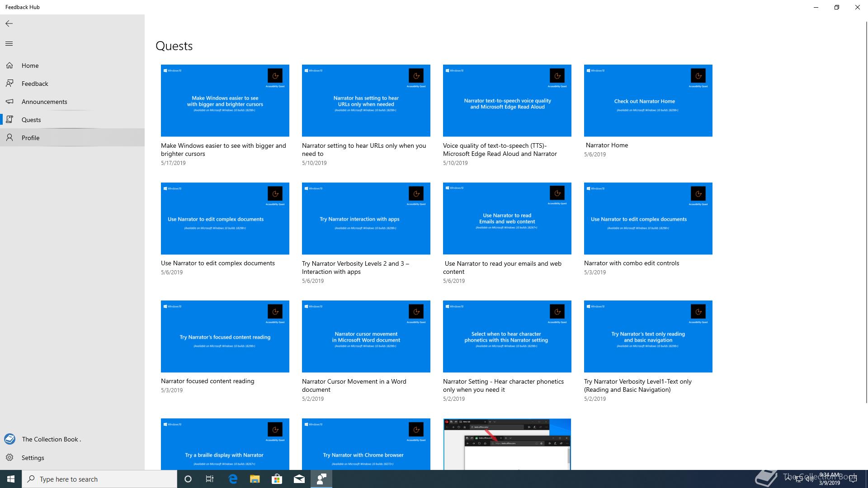This screenshot has height=488, width=868.
Task: Click 'Try Narrator Verbosity Levels 2 and 3' title
Action: pos(355,267)
